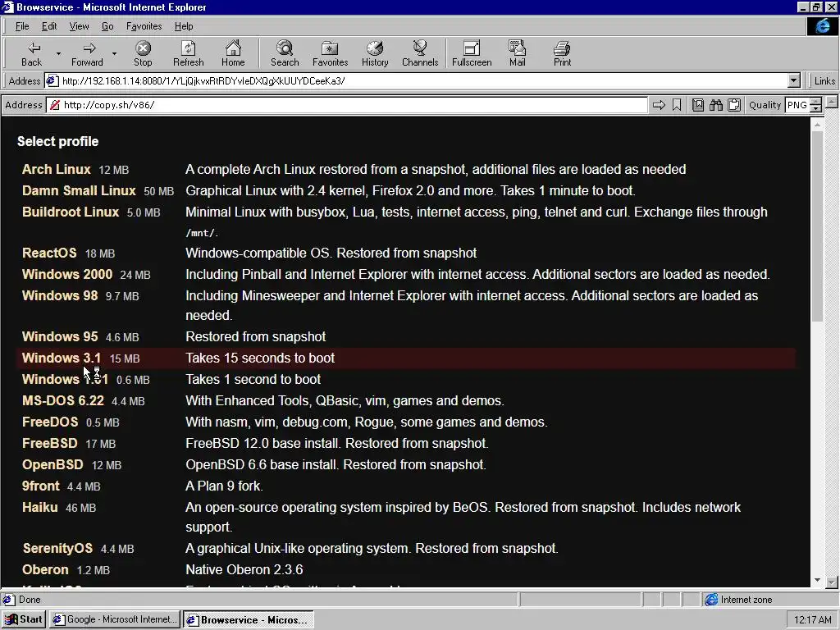Open the Windows Start menu
Image resolution: width=840 pixels, height=630 pixels.
pos(24,619)
